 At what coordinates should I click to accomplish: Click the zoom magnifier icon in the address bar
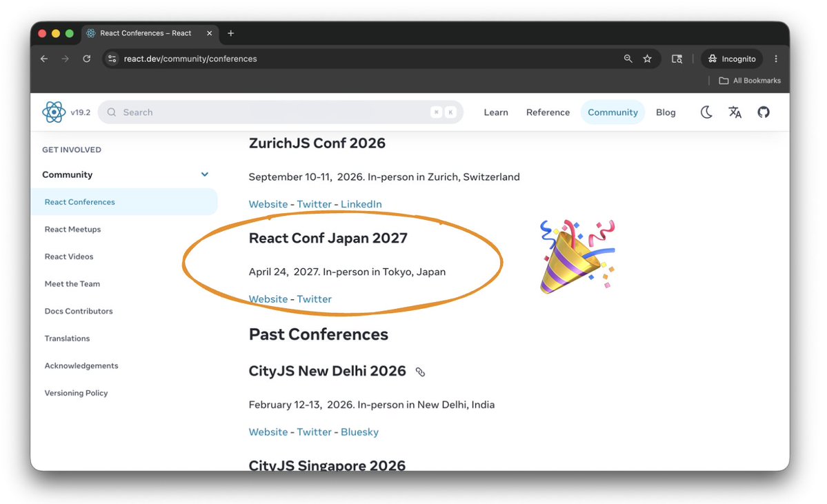coord(628,59)
